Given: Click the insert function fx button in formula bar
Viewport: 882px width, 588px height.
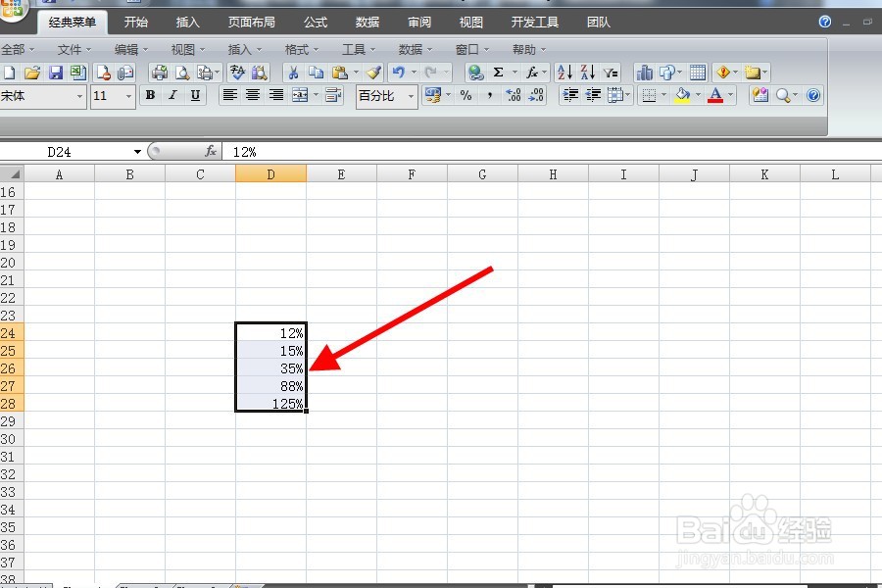Looking at the screenshot, I should [x=211, y=151].
